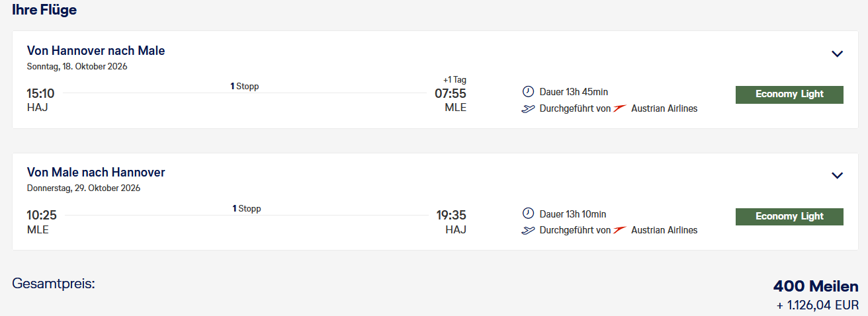Click the "Ihre Flüge" section heading
868x316 pixels.
(44, 10)
